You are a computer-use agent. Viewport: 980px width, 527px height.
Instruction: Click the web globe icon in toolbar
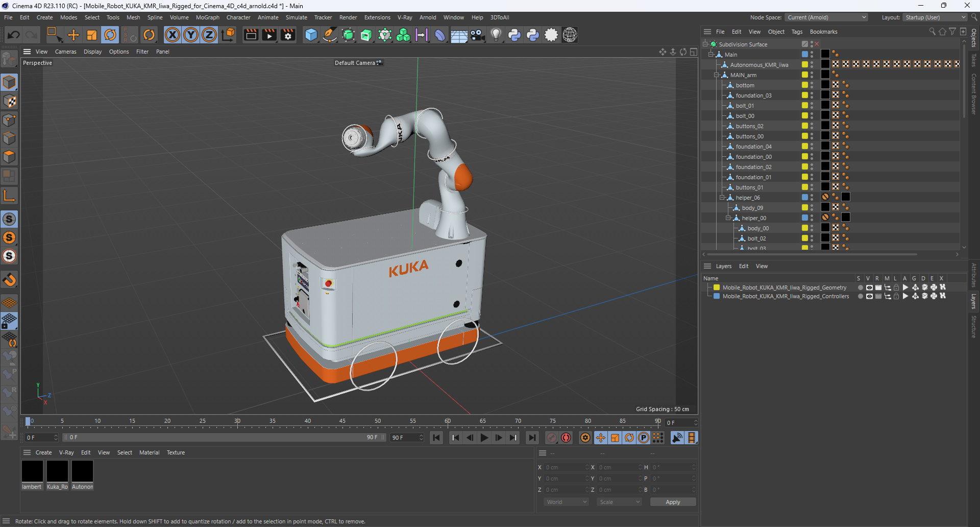(x=570, y=35)
